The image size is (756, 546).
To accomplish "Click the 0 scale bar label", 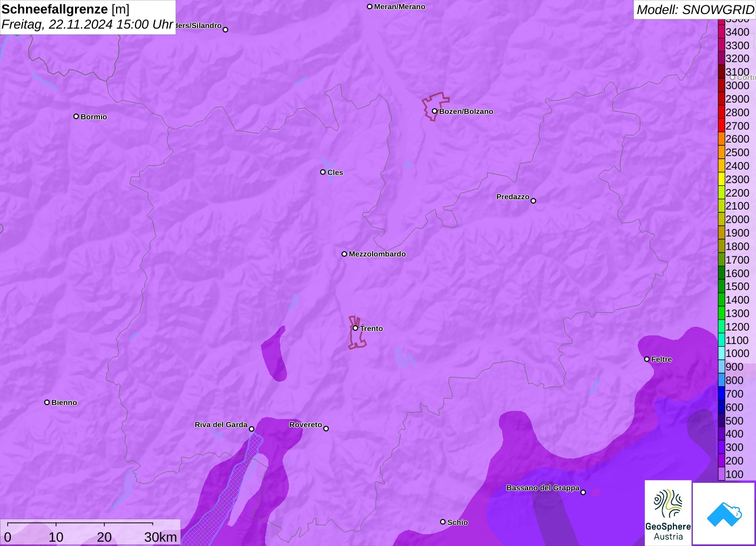I will click(x=8, y=537).
